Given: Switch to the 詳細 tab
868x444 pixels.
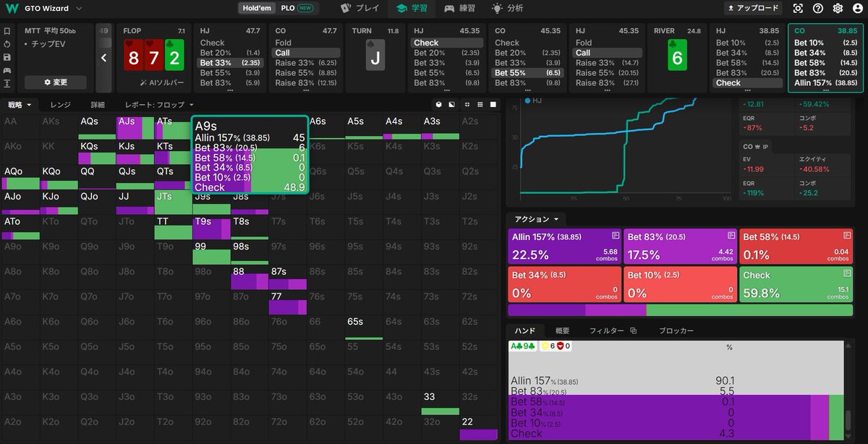Looking at the screenshot, I should click(x=97, y=105).
